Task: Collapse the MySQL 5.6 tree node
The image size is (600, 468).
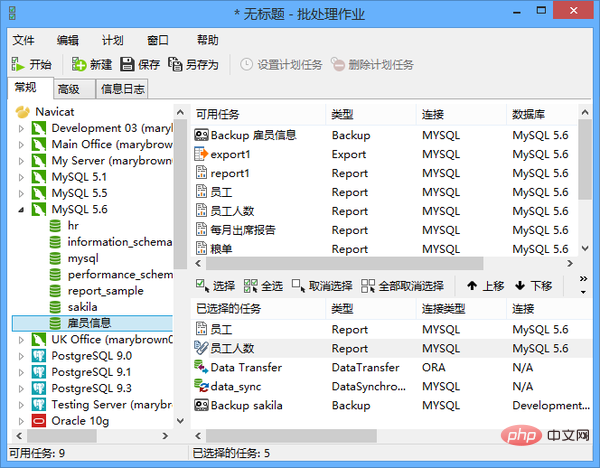Action: [21, 210]
